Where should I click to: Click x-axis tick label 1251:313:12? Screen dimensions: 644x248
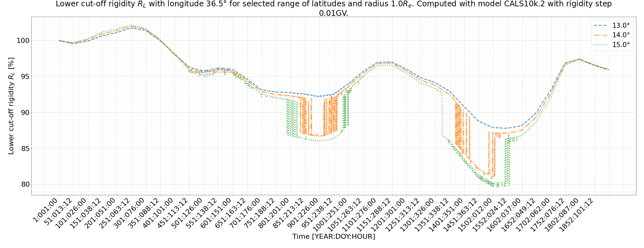[403, 215]
